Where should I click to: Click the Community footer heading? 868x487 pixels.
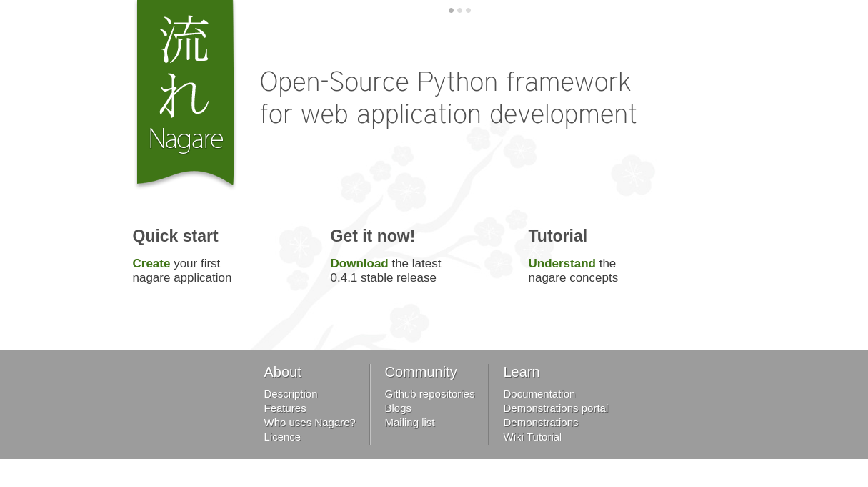coord(421,372)
